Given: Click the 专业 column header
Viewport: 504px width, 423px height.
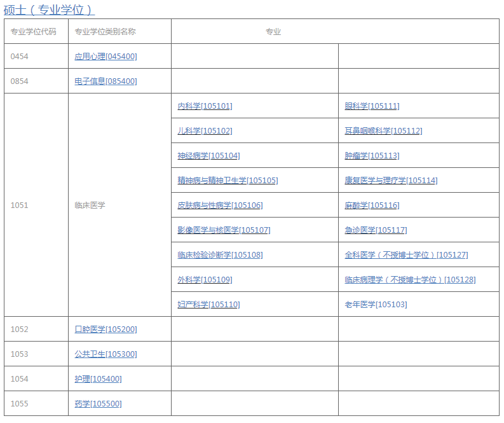Looking at the screenshot, I should 335,31.
